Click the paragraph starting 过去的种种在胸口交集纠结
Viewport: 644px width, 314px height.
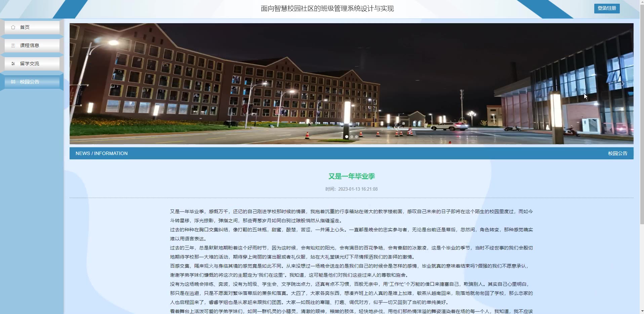(x=351, y=234)
